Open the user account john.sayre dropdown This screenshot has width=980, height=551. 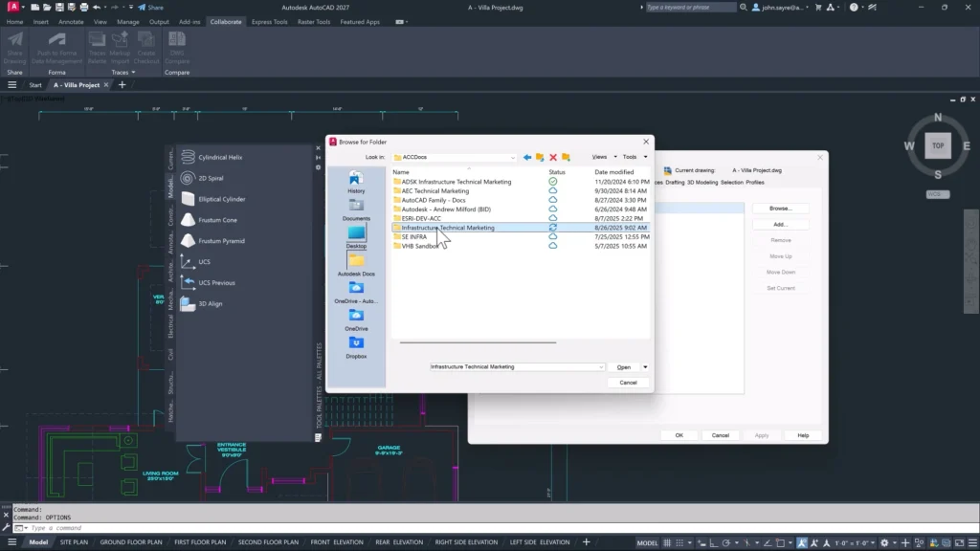click(x=781, y=8)
